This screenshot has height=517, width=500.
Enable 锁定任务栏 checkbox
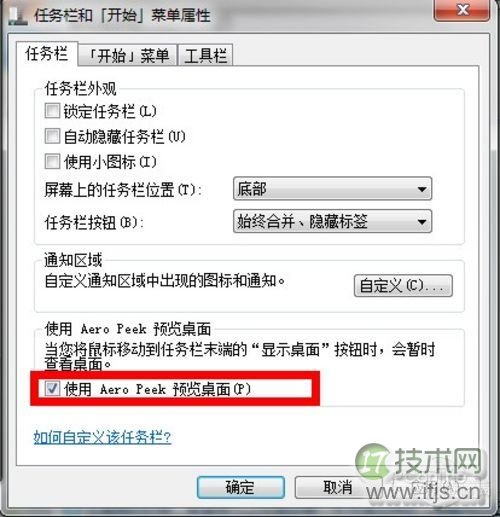(52, 111)
